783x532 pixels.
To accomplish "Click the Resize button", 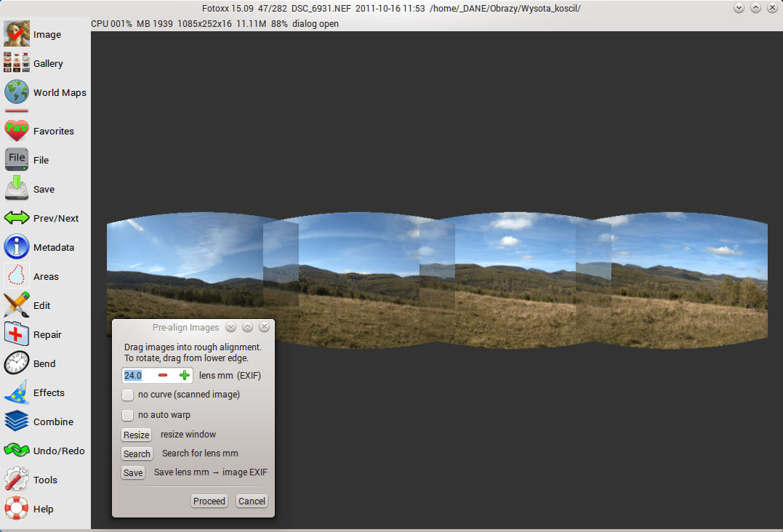I will point(137,435).
